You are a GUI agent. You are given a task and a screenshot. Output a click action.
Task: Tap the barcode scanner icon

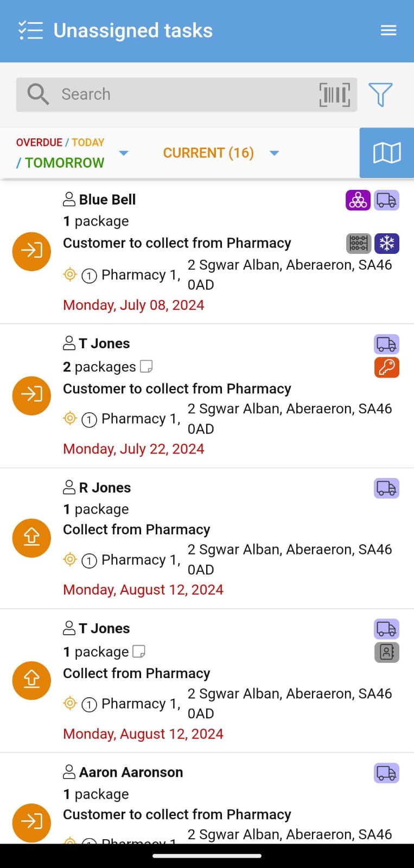[x=334, y=95]
